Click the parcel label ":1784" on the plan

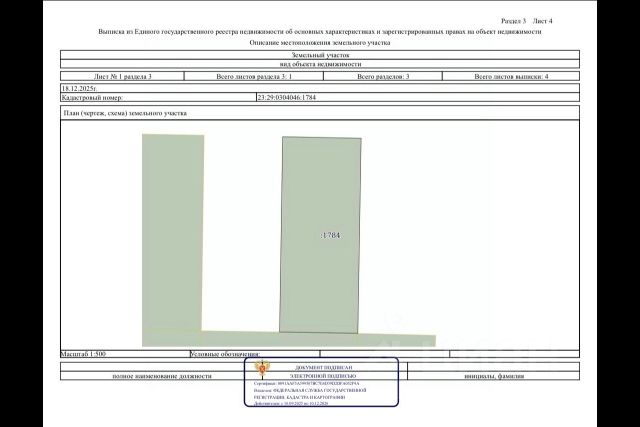point(331,235)
